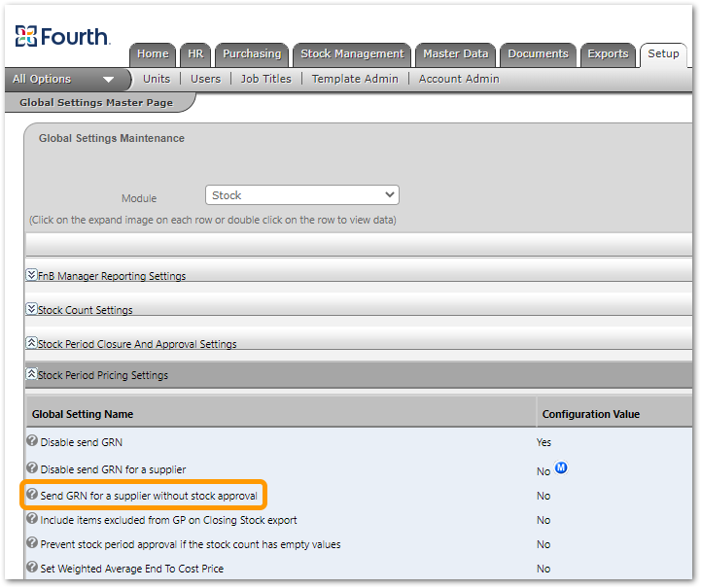Click help icon for Prevent stock period approval
The height and width of the screenshot is (588, 701).
(32, 544)
